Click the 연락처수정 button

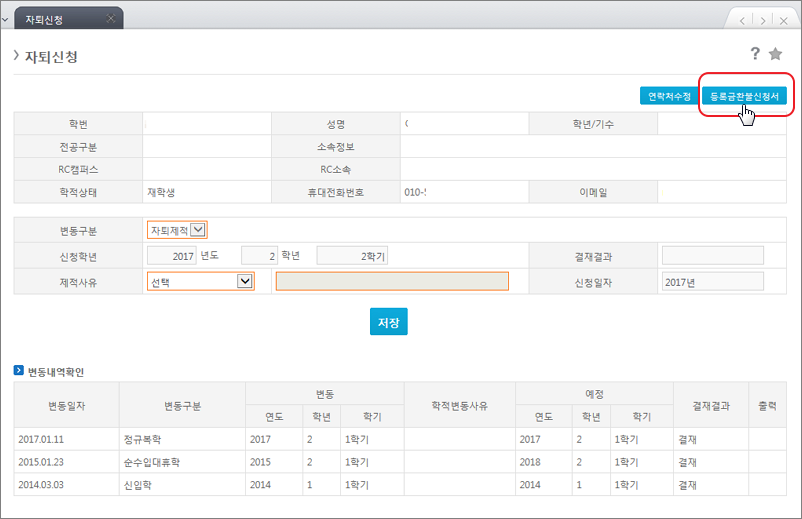[669, 96]
